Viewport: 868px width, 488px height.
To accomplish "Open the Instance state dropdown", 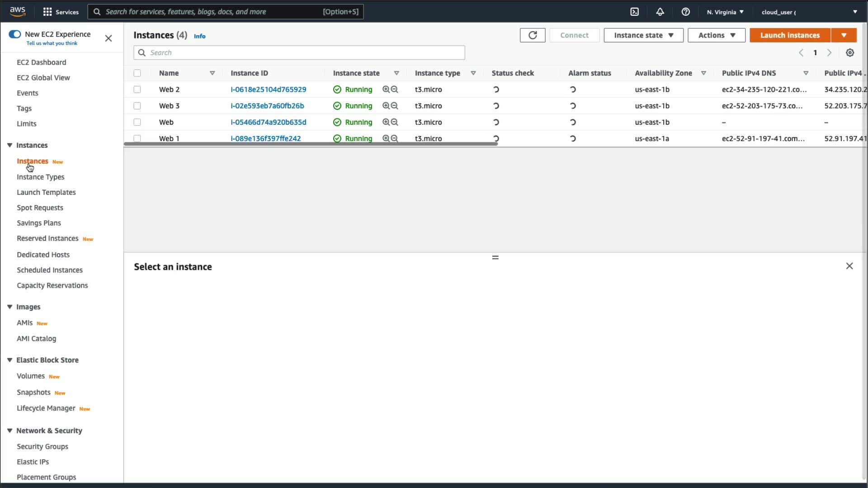I will [643, 35].
